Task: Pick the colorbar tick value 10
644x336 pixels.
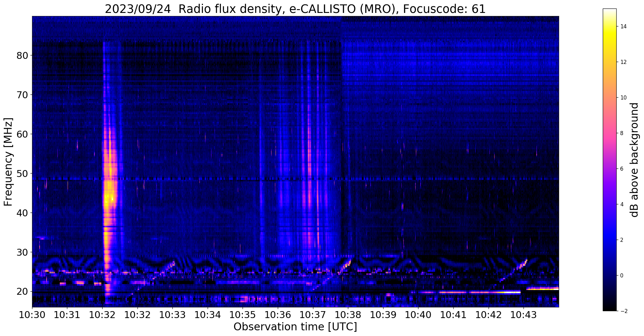Action: pos(623,98)
